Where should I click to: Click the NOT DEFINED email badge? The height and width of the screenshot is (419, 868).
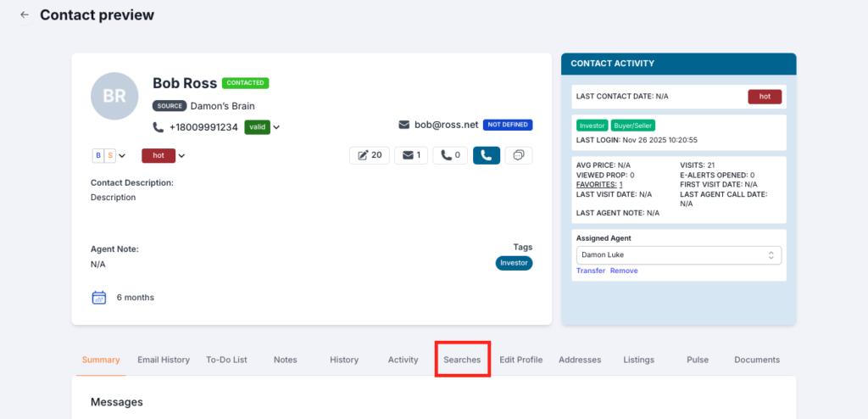point(508,125)
